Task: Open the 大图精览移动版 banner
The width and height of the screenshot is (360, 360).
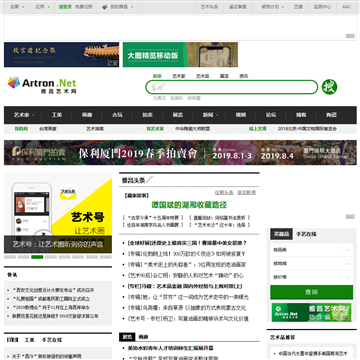Action: tap(180, 55)
